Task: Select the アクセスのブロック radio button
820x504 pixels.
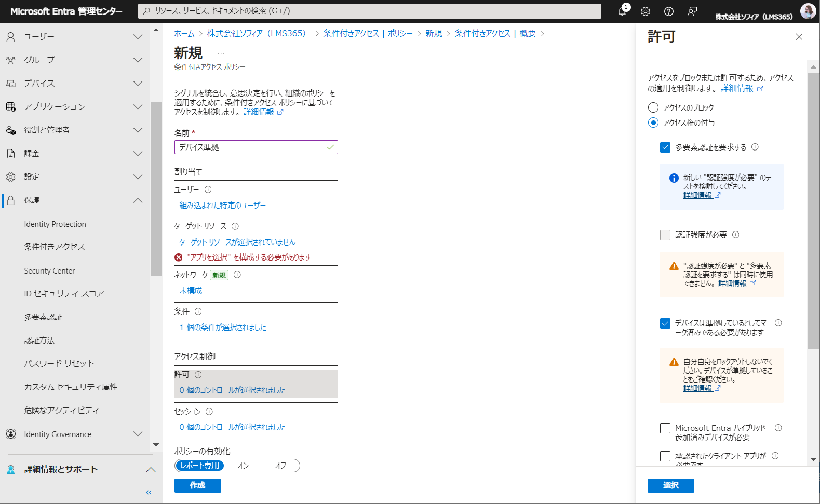Action: coord(653,107)
